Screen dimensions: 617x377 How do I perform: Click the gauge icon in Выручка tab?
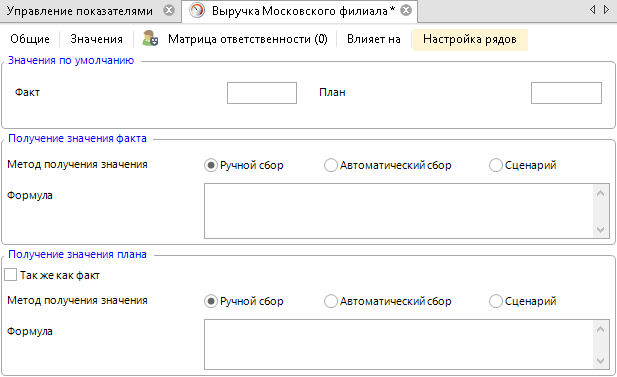tap(197, 11)
